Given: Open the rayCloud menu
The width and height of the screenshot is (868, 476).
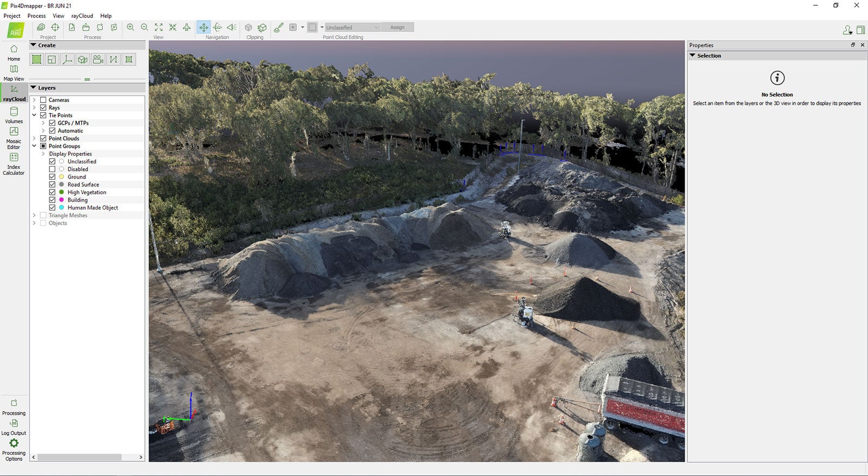Looking at the screenshot, I should [82, 16].
